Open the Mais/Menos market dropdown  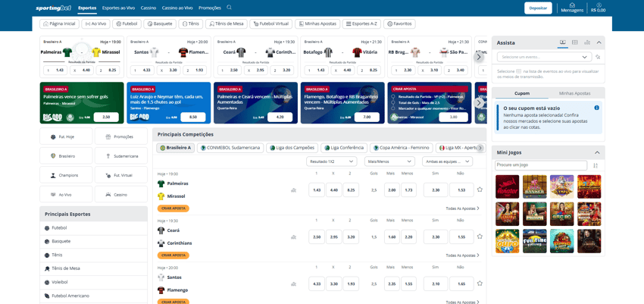[x=389, y=161]
